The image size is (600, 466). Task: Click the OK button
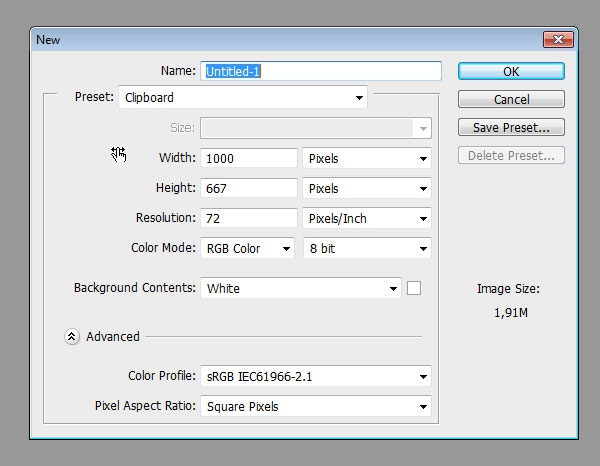[511, 71]
